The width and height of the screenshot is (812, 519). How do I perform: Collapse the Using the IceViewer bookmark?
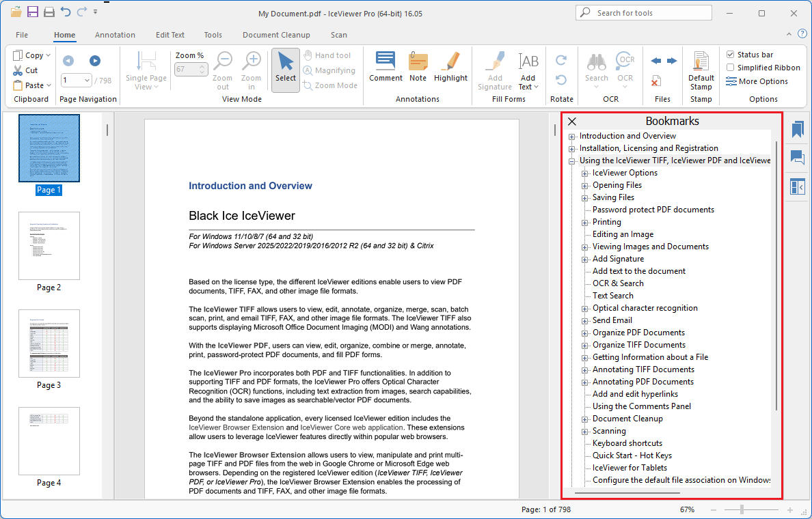(x=571, y=161)
